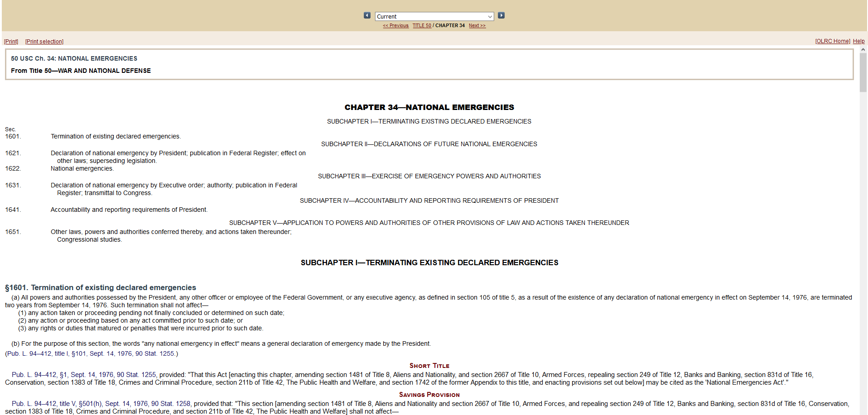Open the [OLRC Home] link

(833, 41)
